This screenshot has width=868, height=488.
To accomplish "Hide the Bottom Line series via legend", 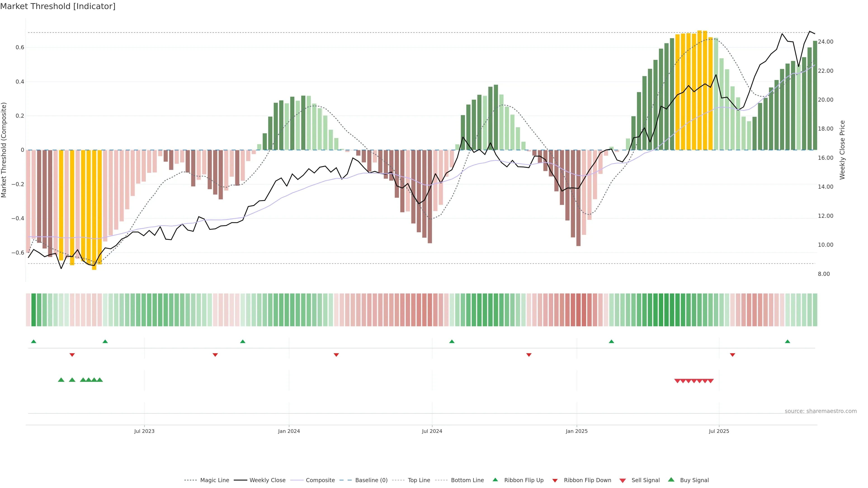I will 467,480.
